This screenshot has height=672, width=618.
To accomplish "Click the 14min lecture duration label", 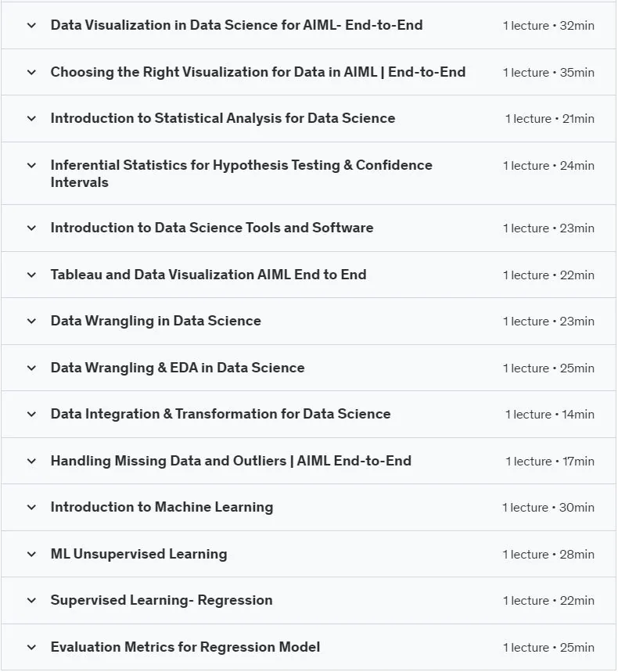I will coord(578,415).
